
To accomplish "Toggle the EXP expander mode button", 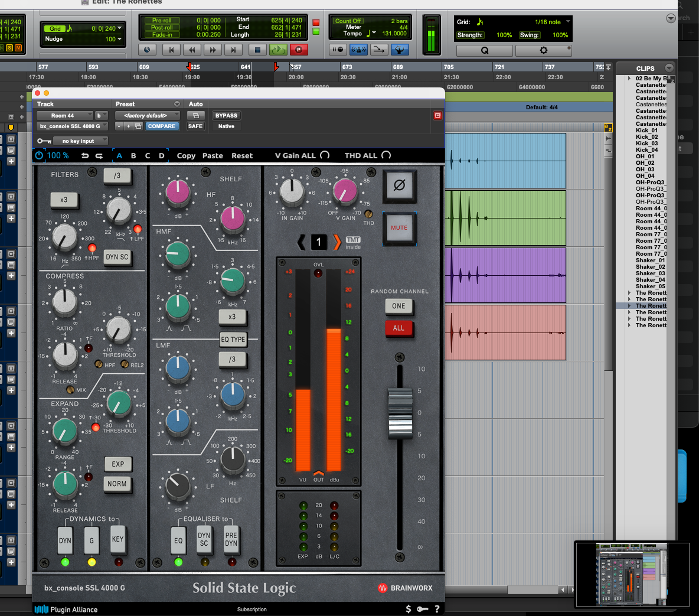I will (117, 464).
